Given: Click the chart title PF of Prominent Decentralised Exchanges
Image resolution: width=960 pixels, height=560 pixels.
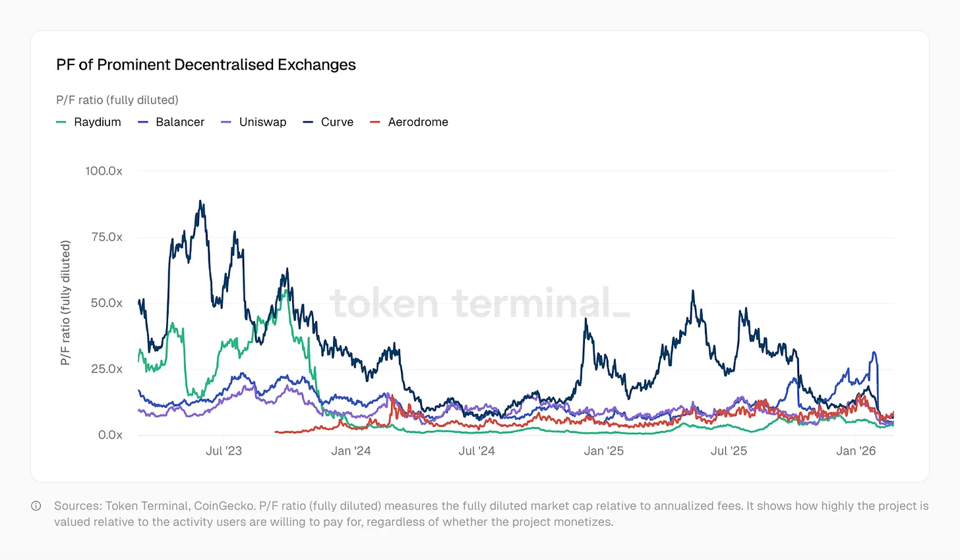Looking at the screenshot, I should 206,65.
